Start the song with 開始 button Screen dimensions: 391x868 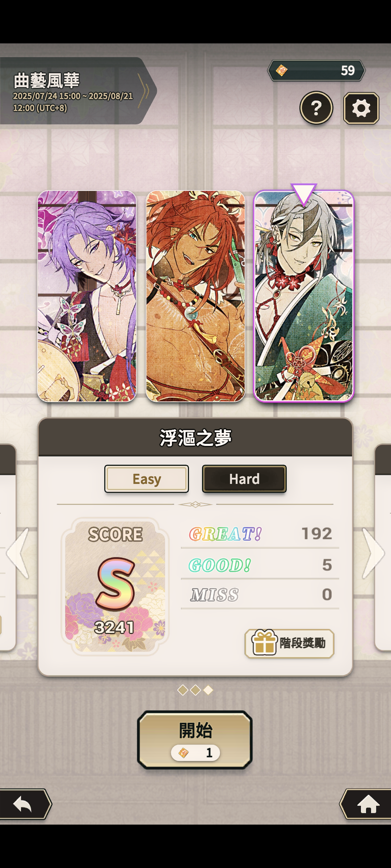195,740
